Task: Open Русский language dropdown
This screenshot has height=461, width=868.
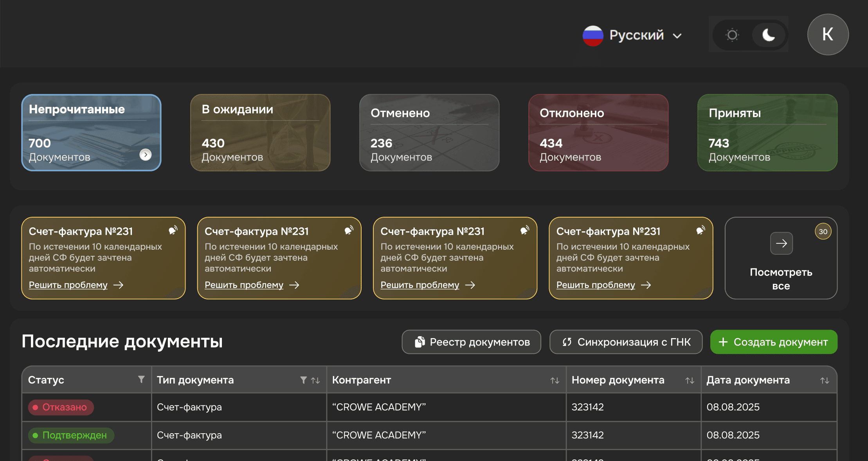Action: (636, 35)
